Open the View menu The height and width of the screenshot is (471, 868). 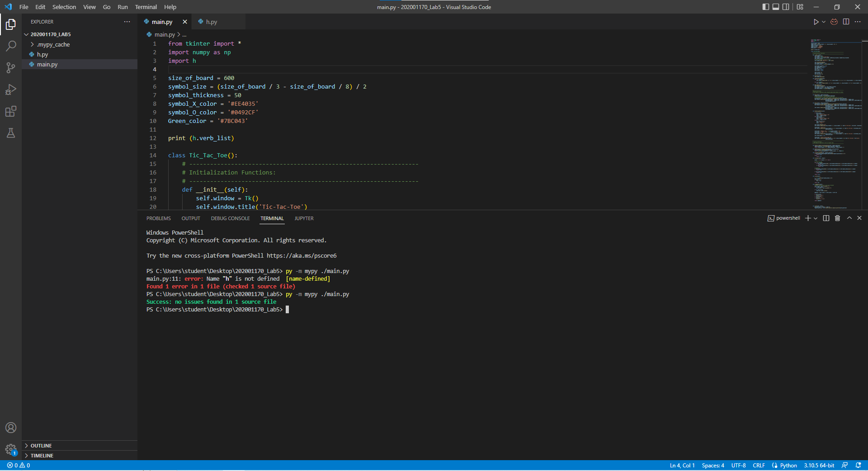point(90,7)
